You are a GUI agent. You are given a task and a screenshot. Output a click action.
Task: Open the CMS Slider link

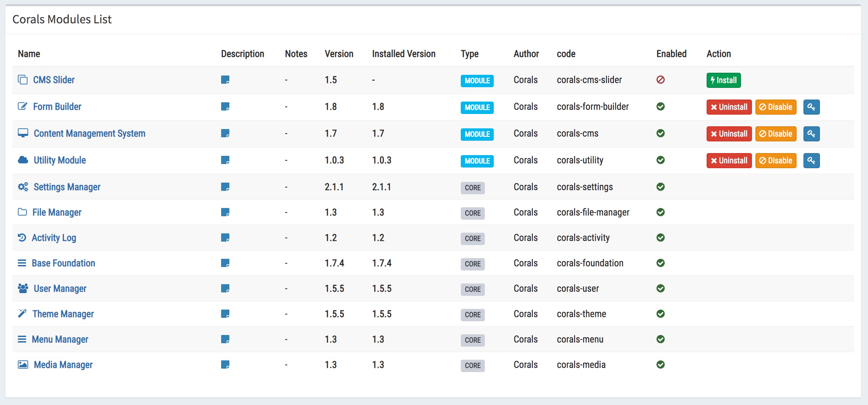pyautogui.click(x=54, y=80)
